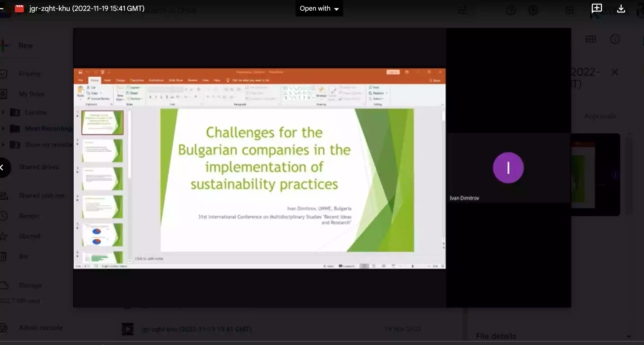Image resolution: width=644 pixels, height=345 pixels.
Task: Go to the previous file arrow
Action: [x=2, y=167]
